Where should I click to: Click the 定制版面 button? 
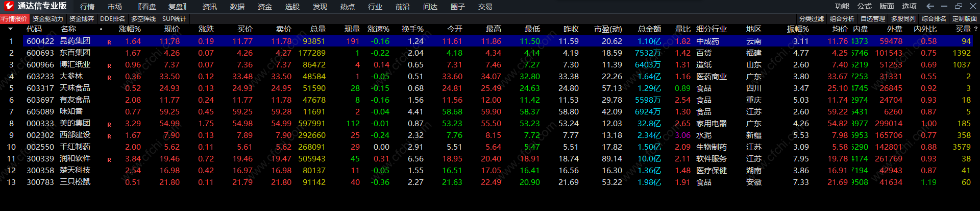point(965,19)
